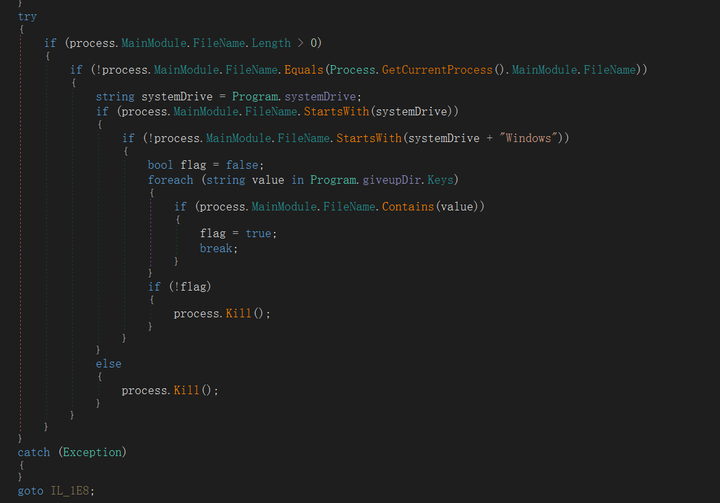Image resolution: width=720 pixels, height=503 pixels.
Task: Click the foreach keyword
Action: tap(171, 179)
